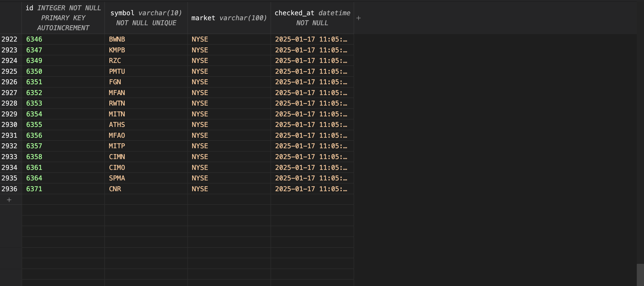Select row number 2925

11,71
